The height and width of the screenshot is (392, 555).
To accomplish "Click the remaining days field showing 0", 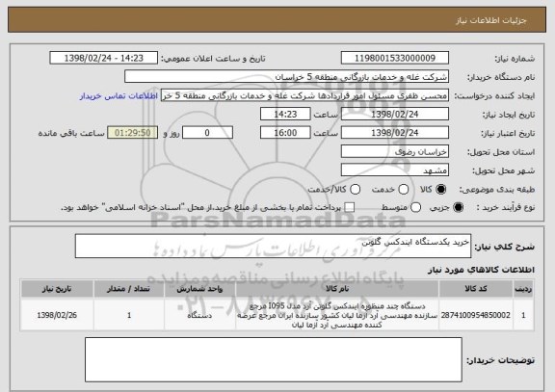I will (207, 133).
